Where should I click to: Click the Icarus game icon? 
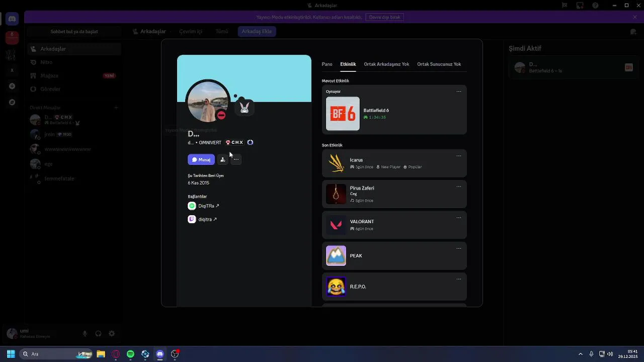[336, 163]
